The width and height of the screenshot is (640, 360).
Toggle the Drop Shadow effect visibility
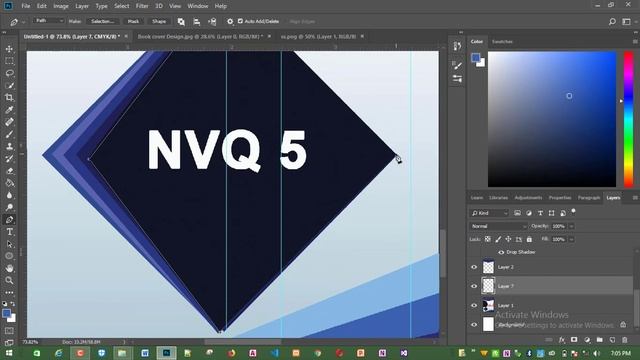(501, 252)
